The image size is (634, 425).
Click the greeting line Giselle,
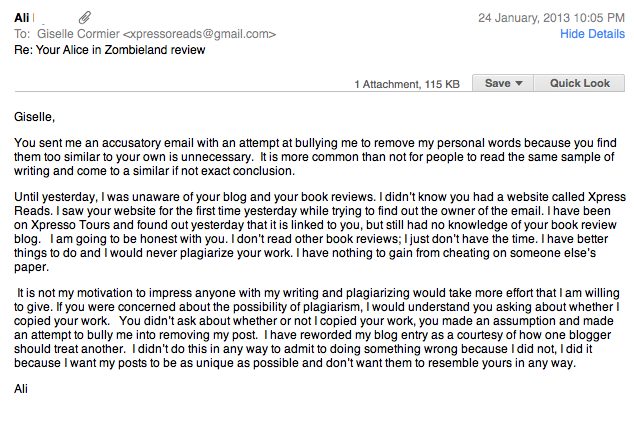[34, 117]
